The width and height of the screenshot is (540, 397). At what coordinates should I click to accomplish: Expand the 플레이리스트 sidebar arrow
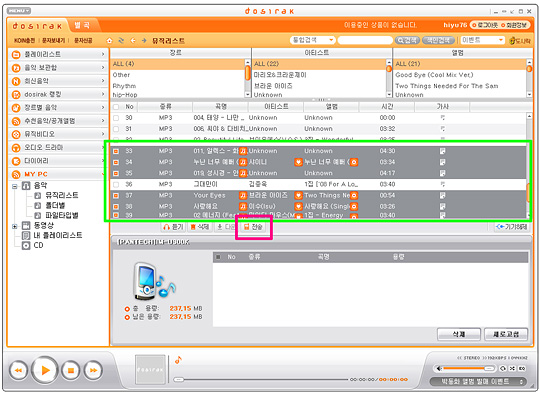tap(103, 54)
